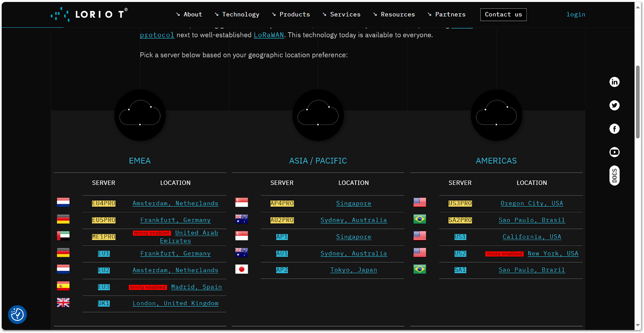Click the US flag beside US3PRO
The height and width of the screenshot is (333, 644).
[x=420, y=202]
